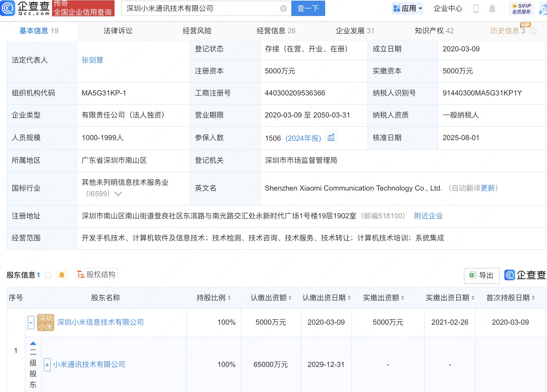547x392 pixels.
Task: Open the mobile phone app icon
Action: [x=476, y=9]
